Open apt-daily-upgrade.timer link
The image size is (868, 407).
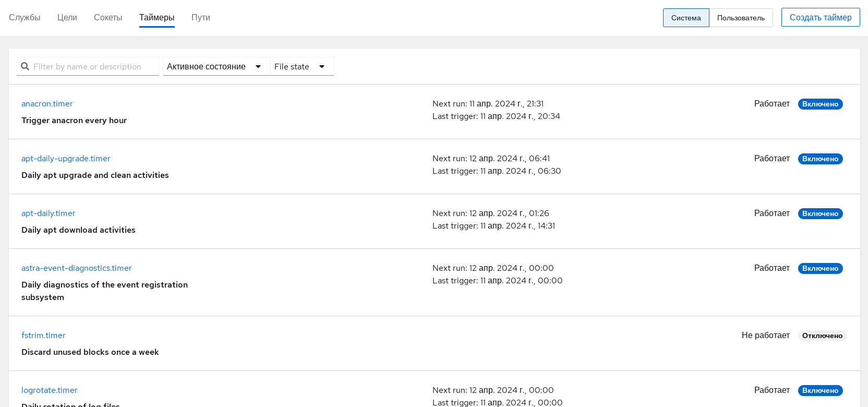(66, 159)
